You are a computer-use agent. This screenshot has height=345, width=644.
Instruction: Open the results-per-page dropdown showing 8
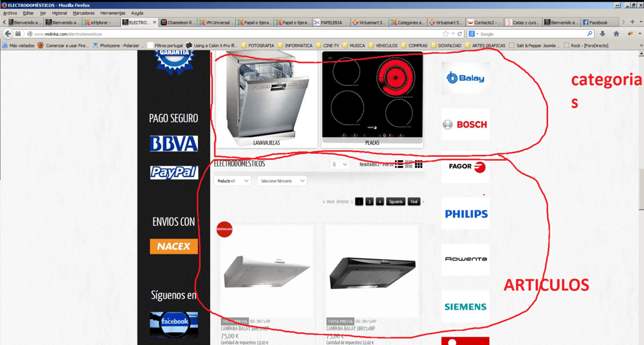[339, 164]
